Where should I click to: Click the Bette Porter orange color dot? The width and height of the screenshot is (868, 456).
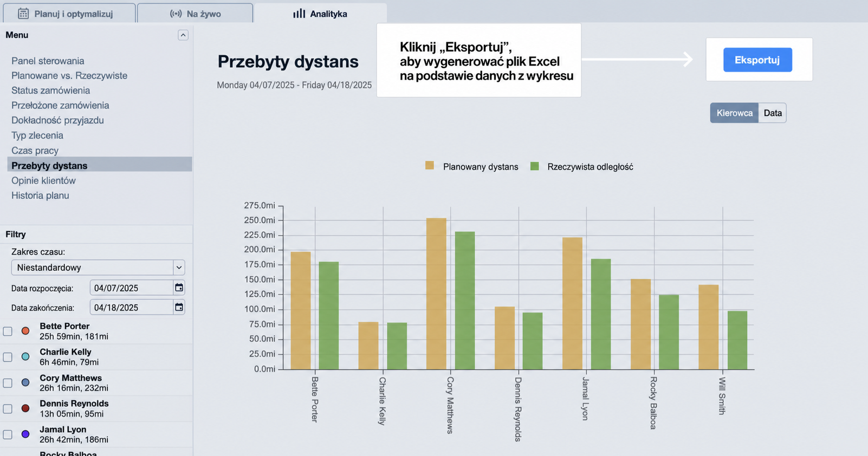(x=25, y=331)
